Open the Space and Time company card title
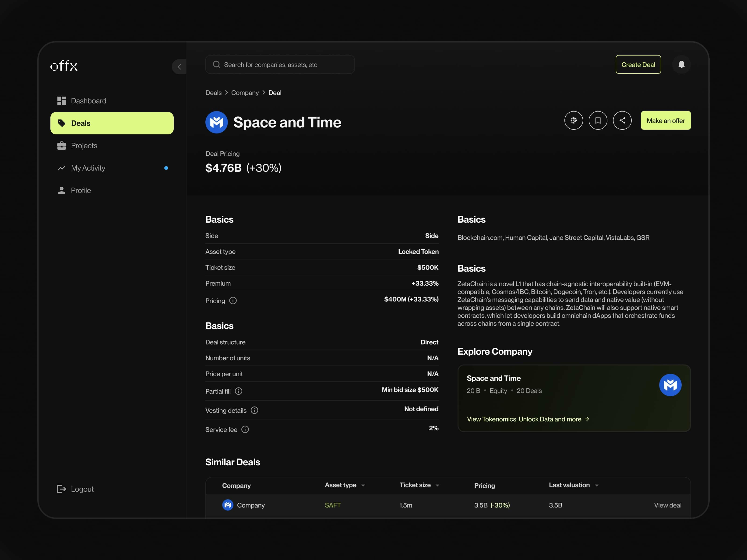The image size is (747, 560). coord(494,378)
